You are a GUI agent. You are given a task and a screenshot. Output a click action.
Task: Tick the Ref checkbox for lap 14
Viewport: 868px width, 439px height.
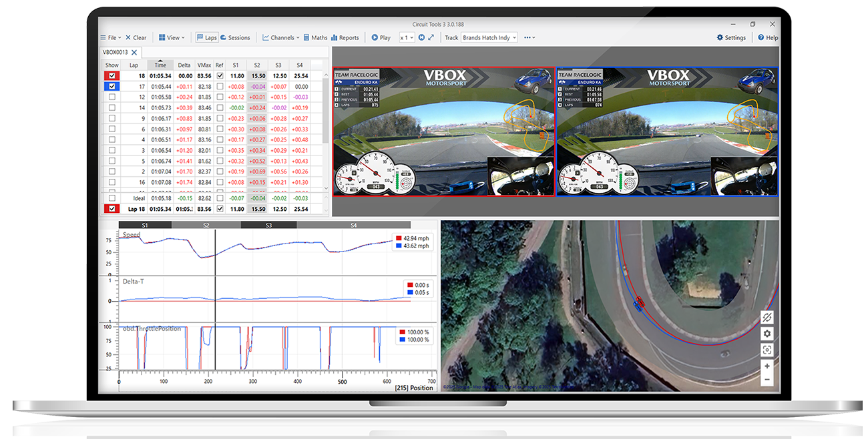(220, 108)
